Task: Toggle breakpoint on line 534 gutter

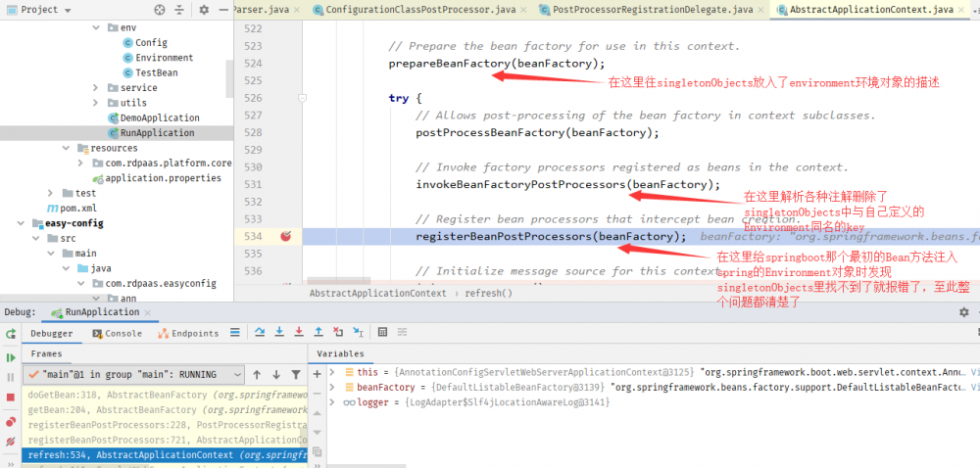Action: 285,237
